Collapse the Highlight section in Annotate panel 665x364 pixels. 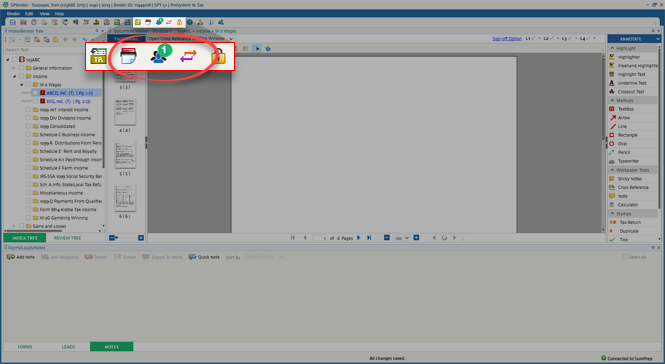coord(612,48)
